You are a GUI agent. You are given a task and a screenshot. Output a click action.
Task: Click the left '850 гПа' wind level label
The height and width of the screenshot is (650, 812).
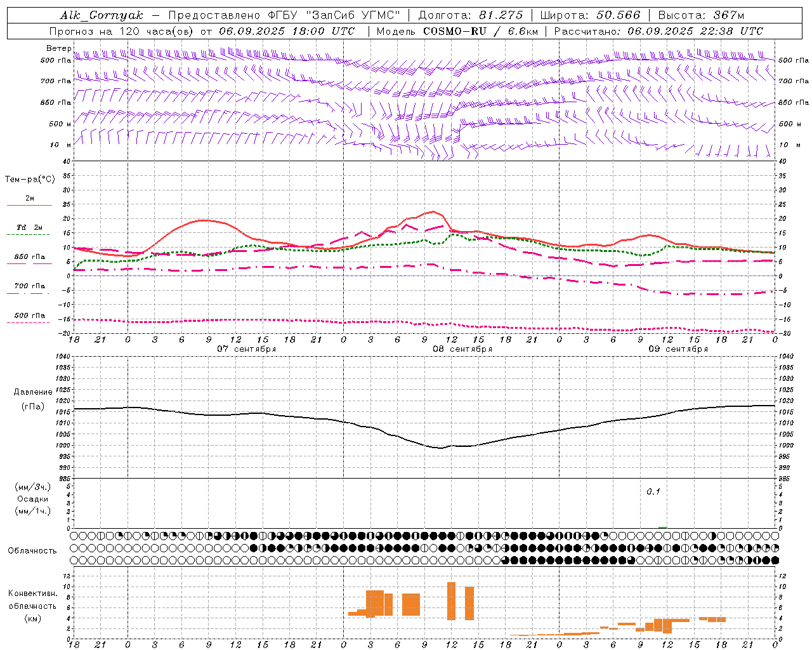click(x=56, y=102)
